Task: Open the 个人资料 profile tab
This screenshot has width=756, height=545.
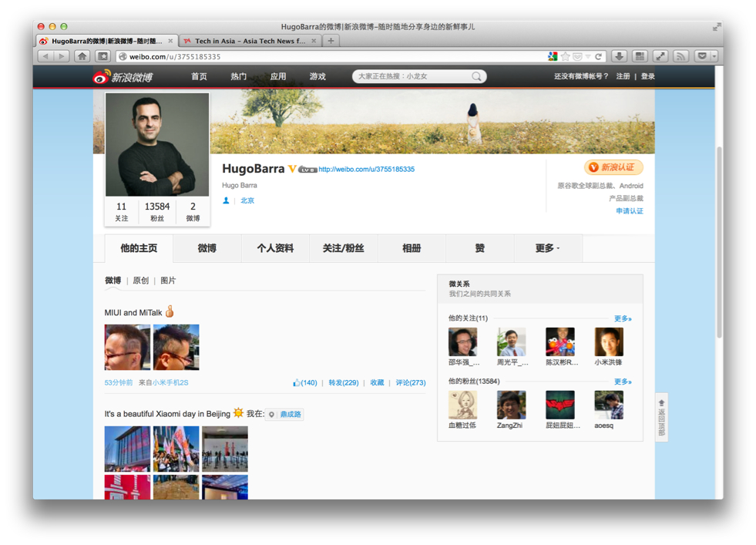Action: [x=275, y=248]
